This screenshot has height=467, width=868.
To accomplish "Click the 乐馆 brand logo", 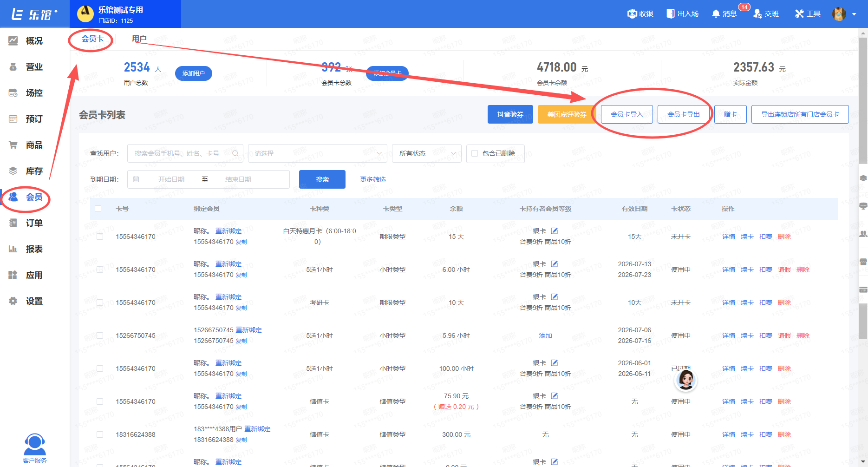I will pos(34,14).
